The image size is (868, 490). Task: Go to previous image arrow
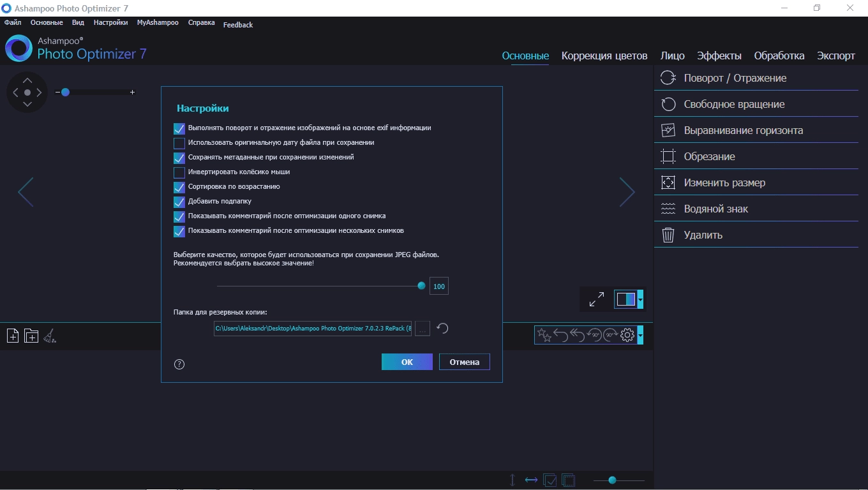(26, 192)
